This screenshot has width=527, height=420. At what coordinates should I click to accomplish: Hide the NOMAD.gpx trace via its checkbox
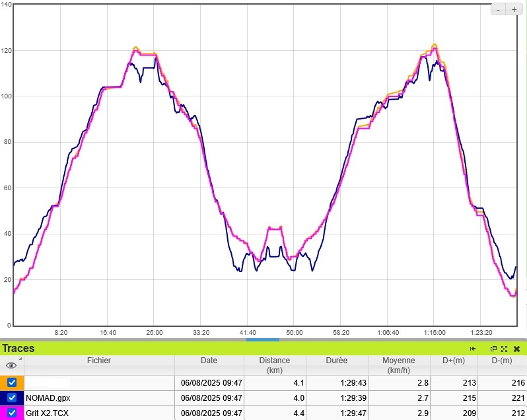coord(12,398)
